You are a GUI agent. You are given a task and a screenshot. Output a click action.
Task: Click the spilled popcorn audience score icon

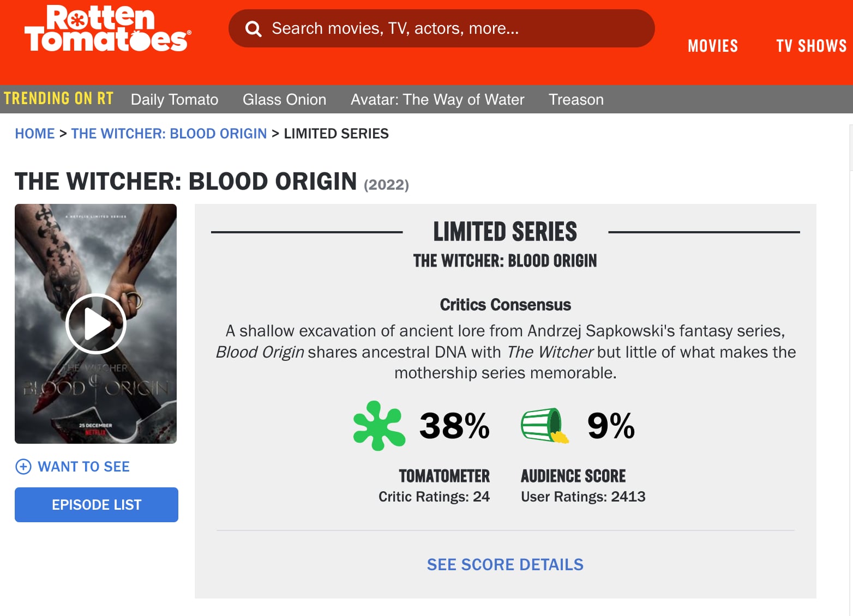(x=544, y=426)
